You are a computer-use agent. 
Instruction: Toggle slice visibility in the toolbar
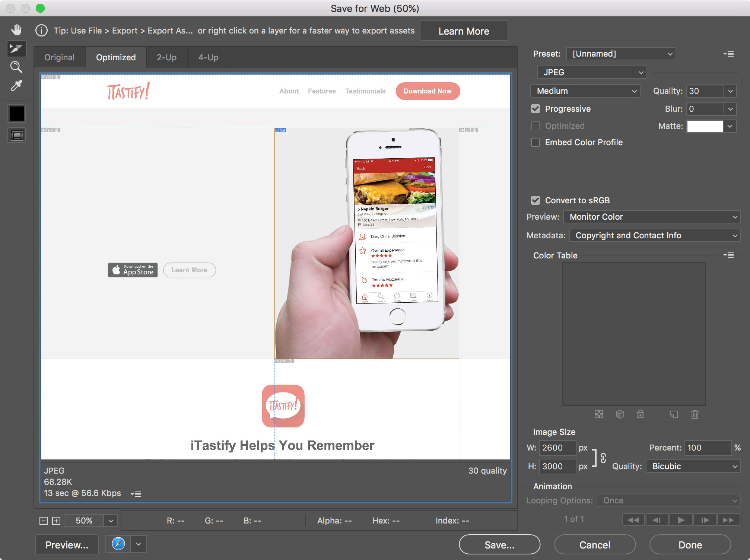point(16,135)
